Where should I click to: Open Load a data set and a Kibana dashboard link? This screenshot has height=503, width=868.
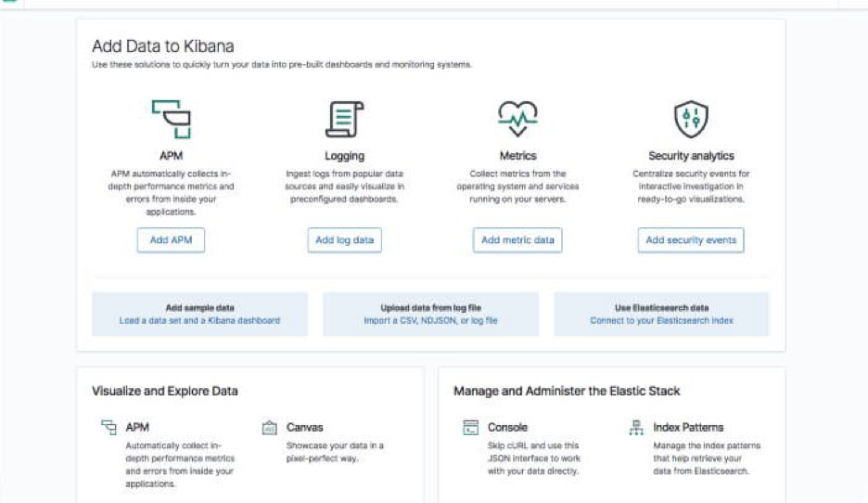pyautogui.click(x=199, y=321)
